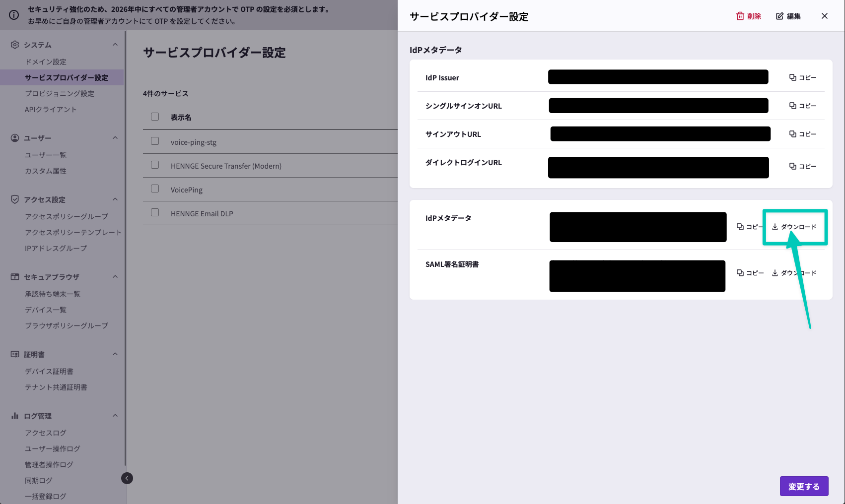Go to IPアドレスグループ
This screenshot has height=504, width=845.
(x=56, y=249)
